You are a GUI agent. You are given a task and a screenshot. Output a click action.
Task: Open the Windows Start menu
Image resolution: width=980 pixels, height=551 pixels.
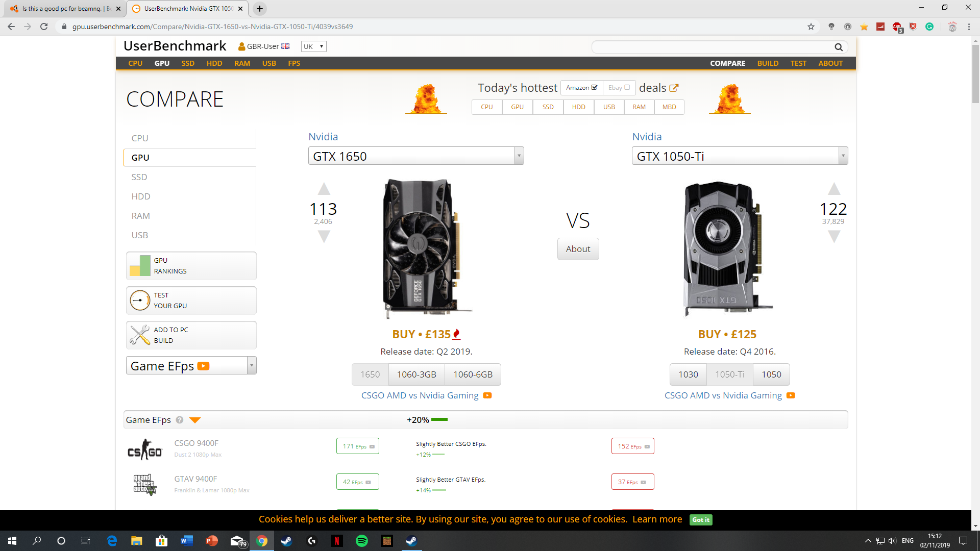(12, 541)
